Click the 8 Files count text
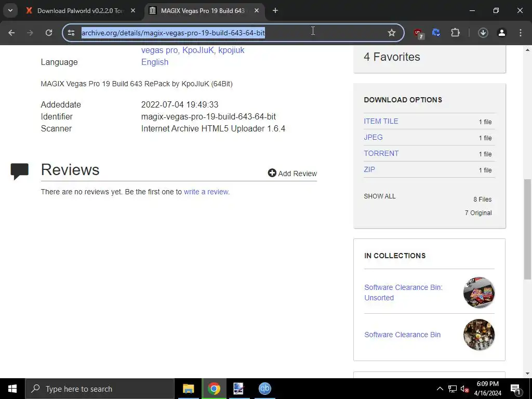The height and width of the screenshot is (399, 532). click(x=483, y=199)
